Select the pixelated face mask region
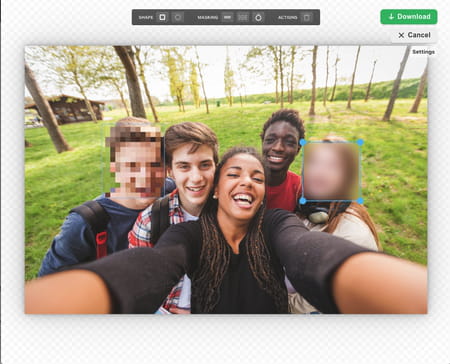The width and height of the screenshot is (450, 364). coord(134,160)
